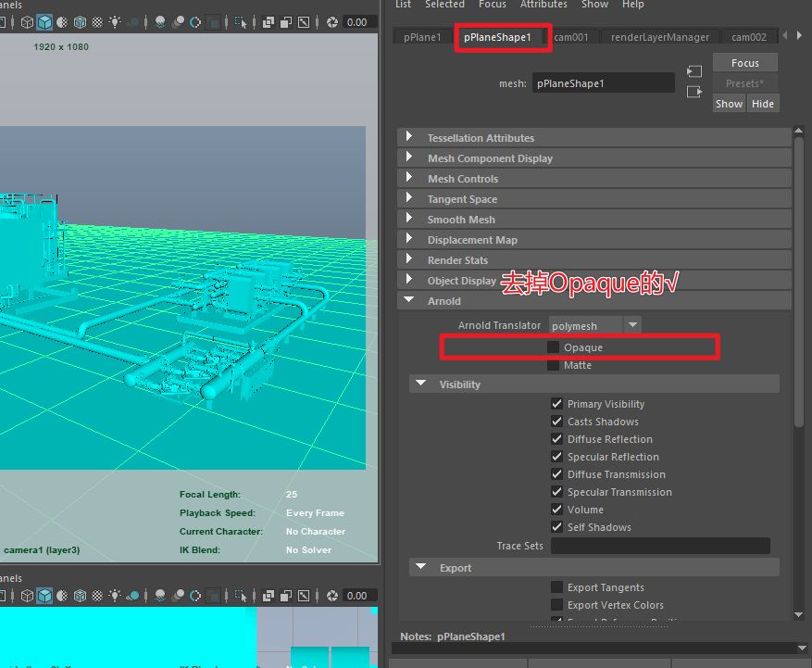Toggle Motion Blur icon in upper viewport toolbar
The width and height of the screenshot is (812, 668).
point(178,22)
